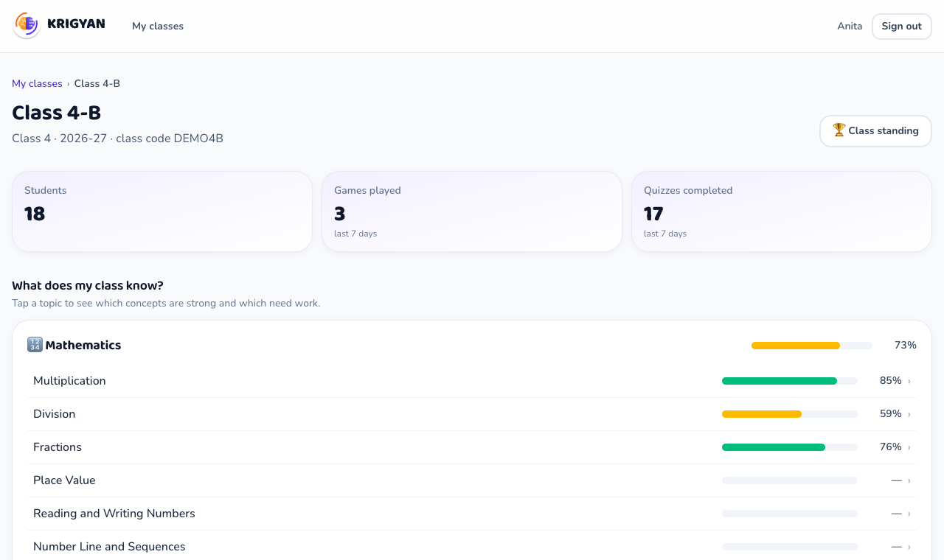Select the Place Value topic label
944x560 pixels.
[x=64, y=480]
